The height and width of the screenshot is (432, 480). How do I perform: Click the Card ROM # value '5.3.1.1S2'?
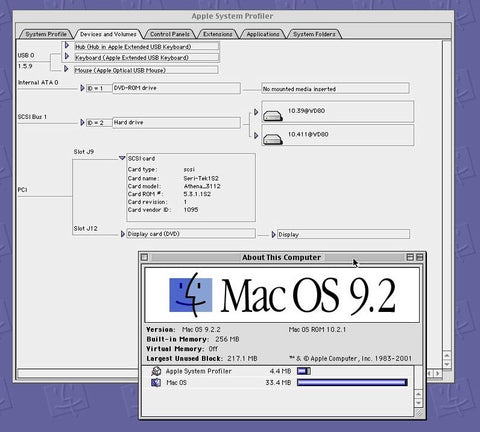pyautogui.click(x=197, y=194)
